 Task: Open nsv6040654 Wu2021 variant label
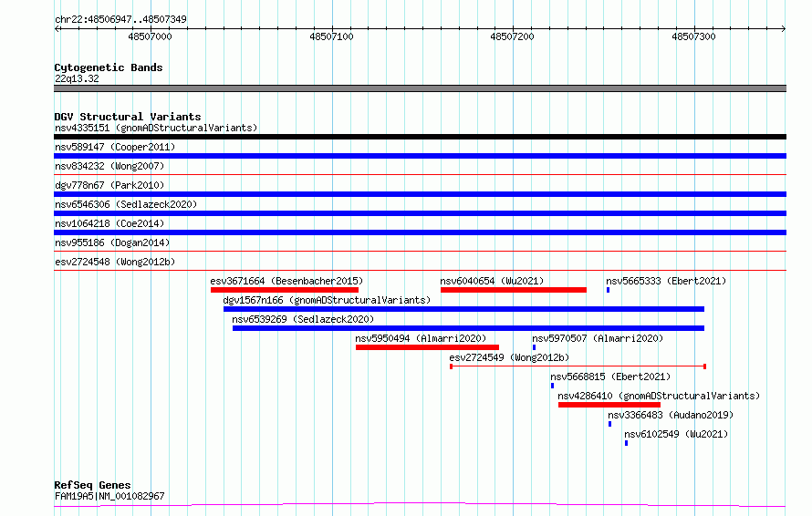click(x=492, y=281)
